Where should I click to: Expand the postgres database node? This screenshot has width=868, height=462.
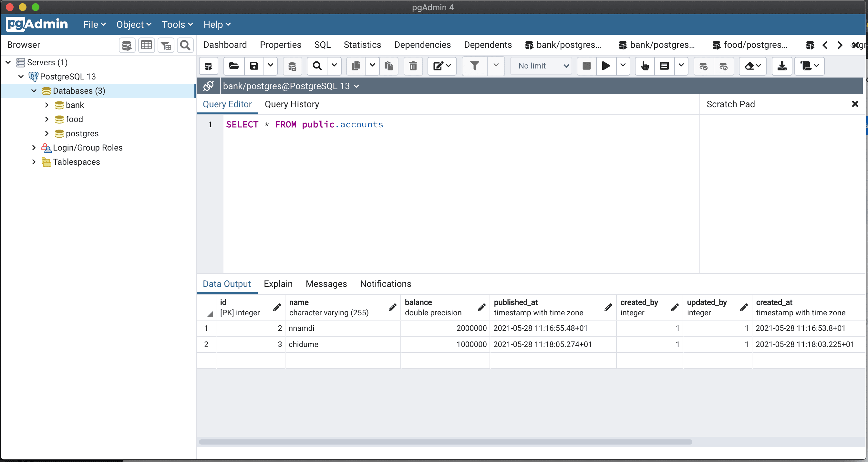(47, 133)
